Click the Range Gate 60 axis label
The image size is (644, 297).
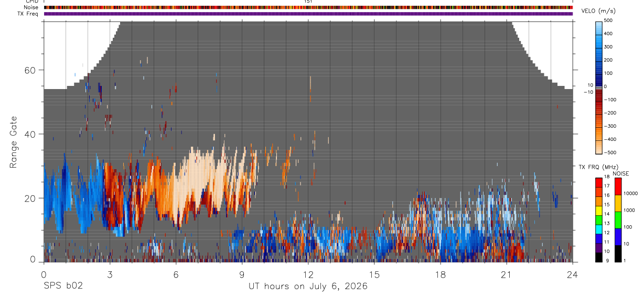pos(32,70)
